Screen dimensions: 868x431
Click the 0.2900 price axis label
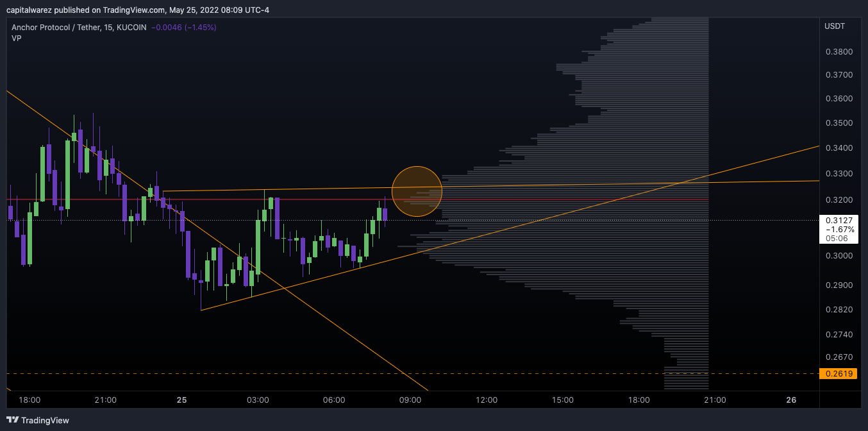[x=839, y=285]
